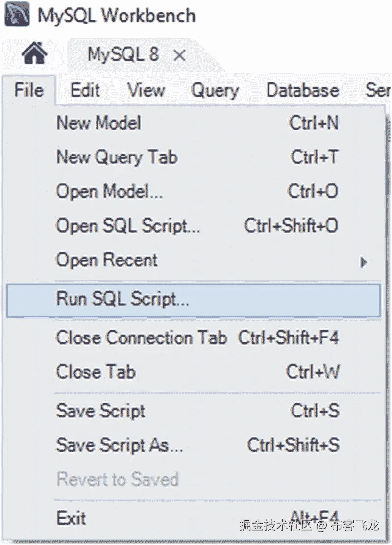Viewport: 392px width, 545px height.
Task: Select Close Connection Tab
Action: pyautogui.click(x=142, y=337)
